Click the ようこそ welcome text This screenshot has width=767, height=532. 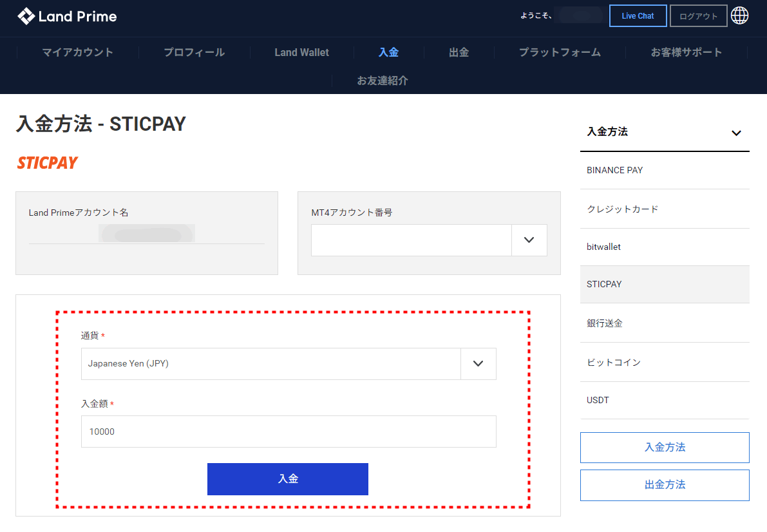point(536,15)
